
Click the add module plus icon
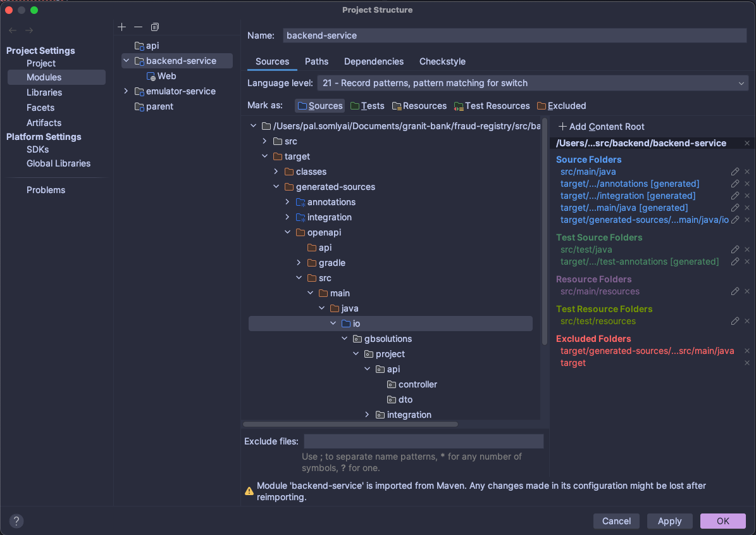click(122, 27)
